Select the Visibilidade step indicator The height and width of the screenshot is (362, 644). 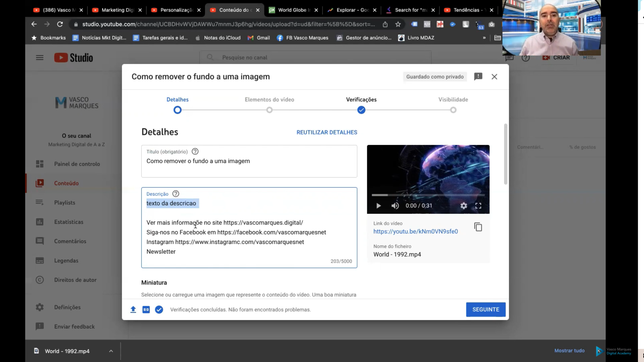454,110
